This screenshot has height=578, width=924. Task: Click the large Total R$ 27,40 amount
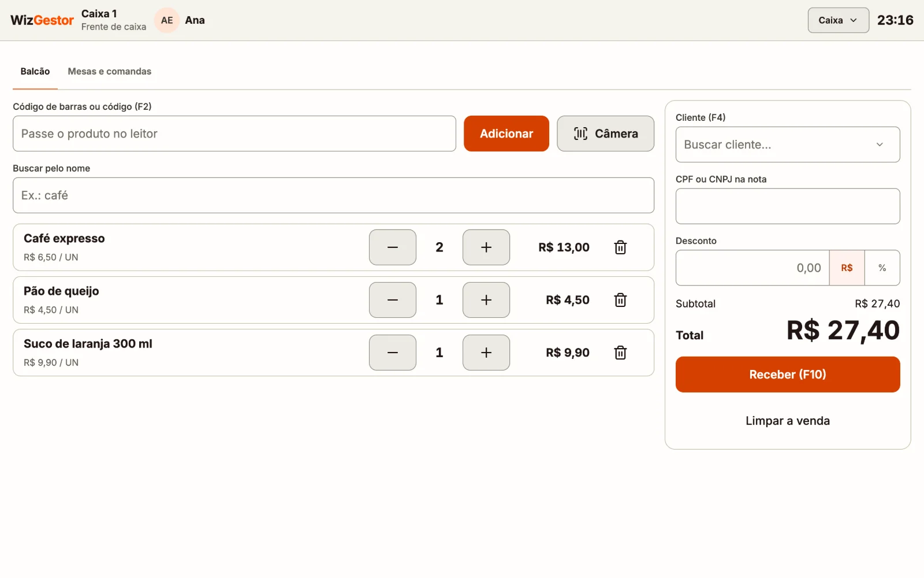click(x=843, y=331)
